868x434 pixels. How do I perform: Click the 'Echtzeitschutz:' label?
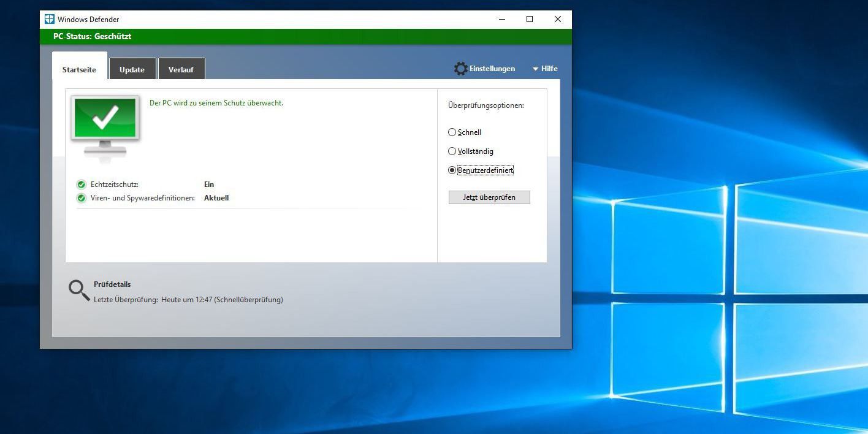pos(115,185)
